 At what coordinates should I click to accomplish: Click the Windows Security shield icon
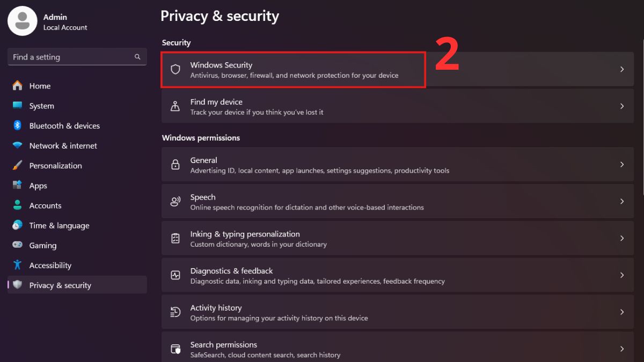tap(175, 69)
